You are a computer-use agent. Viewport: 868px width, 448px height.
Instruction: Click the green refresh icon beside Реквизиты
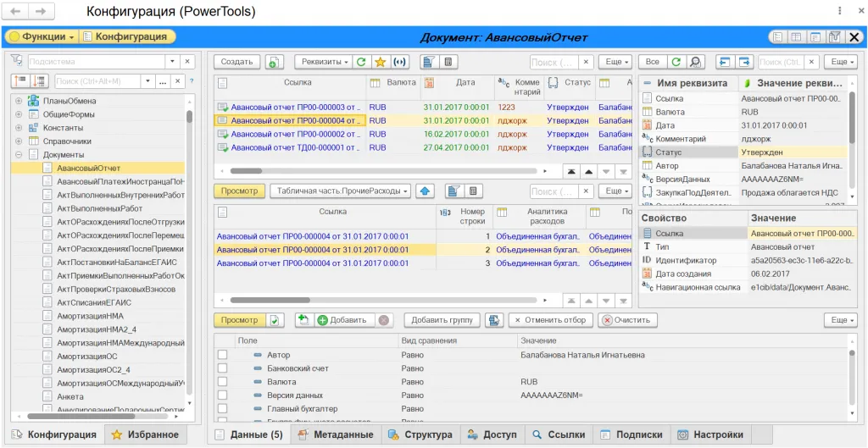point(362,62)
